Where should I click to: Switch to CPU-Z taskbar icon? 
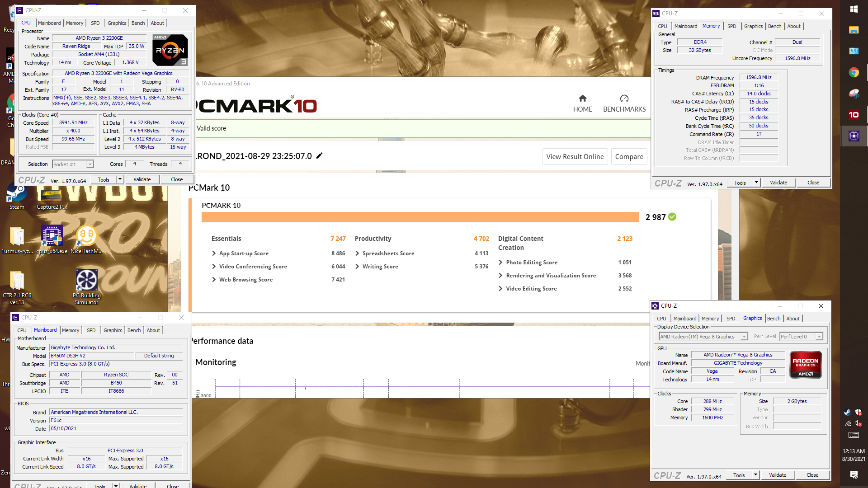tap(854, 136)
